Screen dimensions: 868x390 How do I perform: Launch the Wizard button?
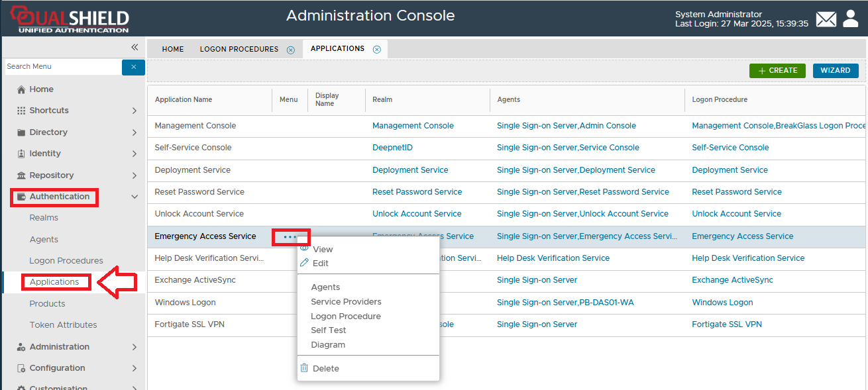click(835, 71)
